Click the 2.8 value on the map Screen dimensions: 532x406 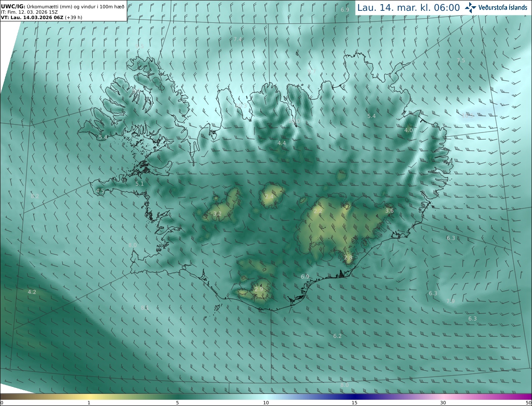coord(348,257)
